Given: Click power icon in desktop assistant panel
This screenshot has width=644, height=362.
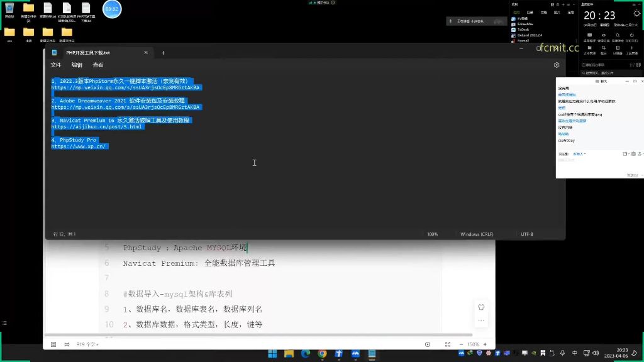Looking at the screenshot, I should [x=631, y=36].
